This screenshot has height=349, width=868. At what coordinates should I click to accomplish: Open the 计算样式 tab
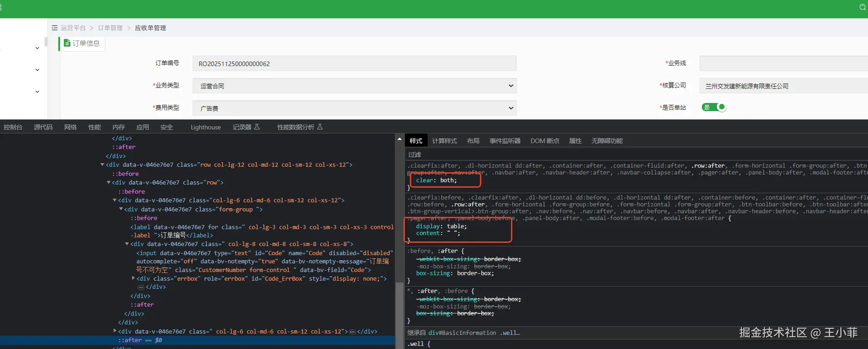(x=444, y=141)
